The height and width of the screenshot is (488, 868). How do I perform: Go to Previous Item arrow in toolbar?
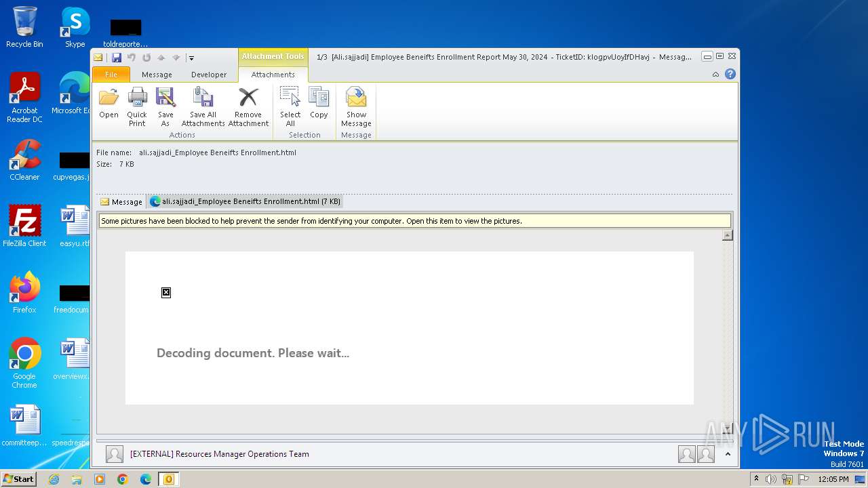161,58
